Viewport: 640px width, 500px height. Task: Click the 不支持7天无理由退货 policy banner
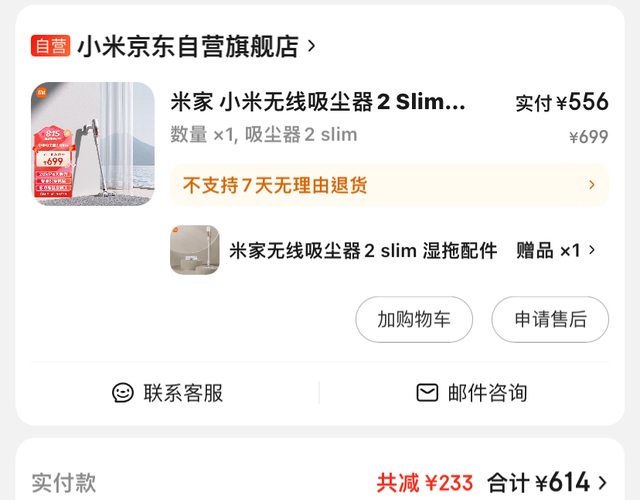(x=389, y=185)
